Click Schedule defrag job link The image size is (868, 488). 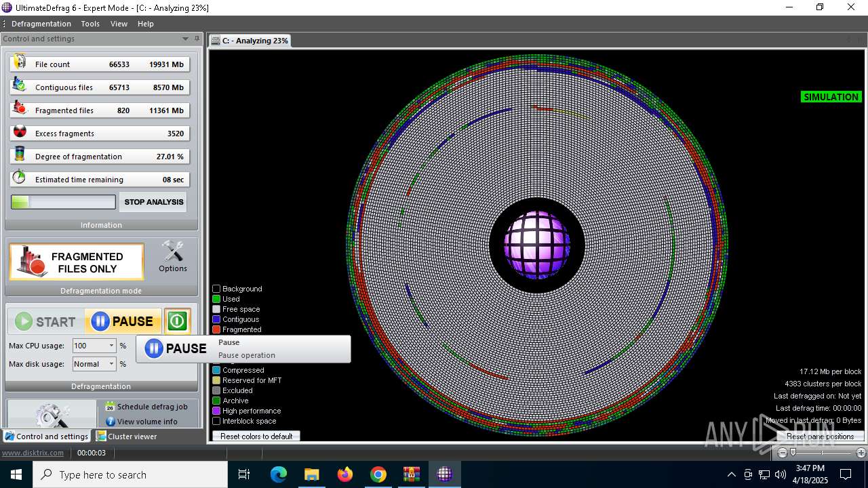tap(153, 407)
